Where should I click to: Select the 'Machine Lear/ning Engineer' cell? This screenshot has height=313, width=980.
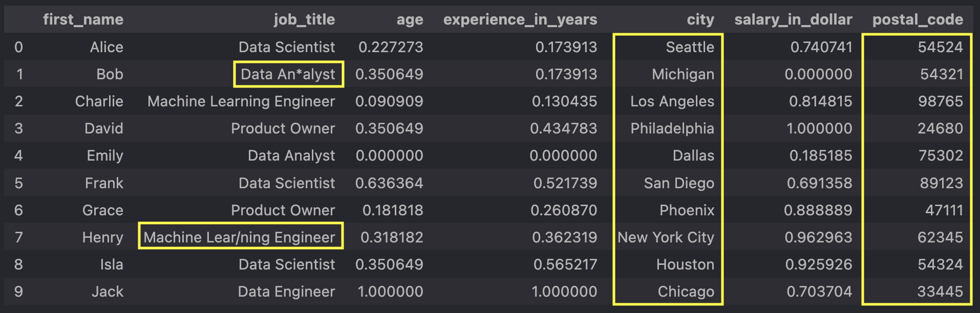tap(240, 237)
